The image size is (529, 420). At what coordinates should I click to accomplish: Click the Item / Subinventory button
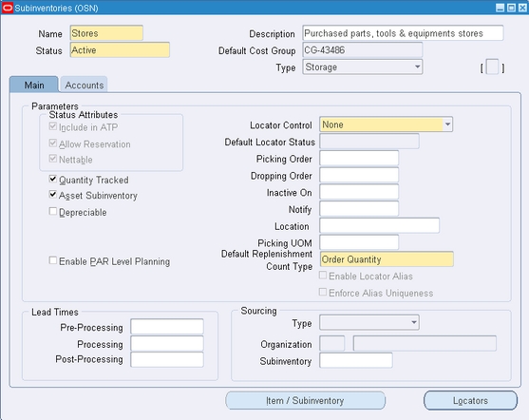click(305, 400)
